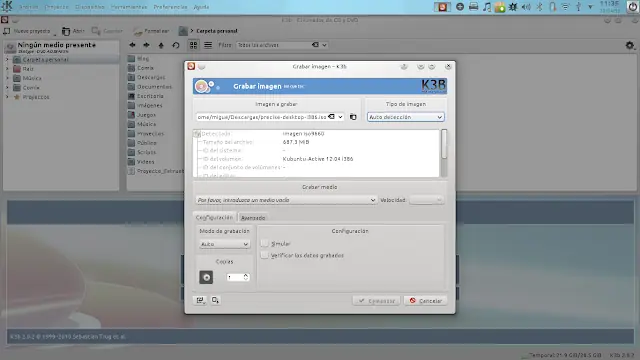Image resolution: width=640 pixels, height=360 pixels.
Task: Open the Wi-Fi network tray icon
Action: pyautogui.click(x=565, y=7)
